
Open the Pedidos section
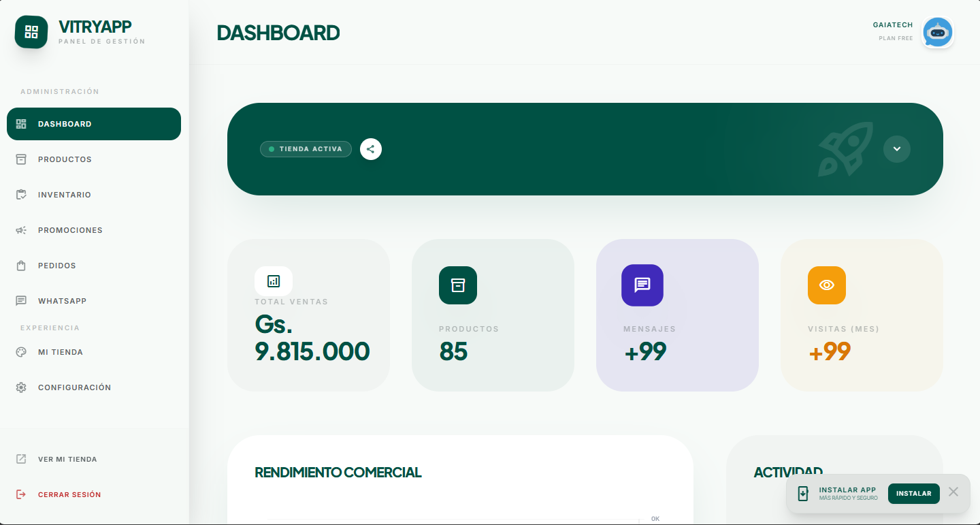tap(94, 266)
